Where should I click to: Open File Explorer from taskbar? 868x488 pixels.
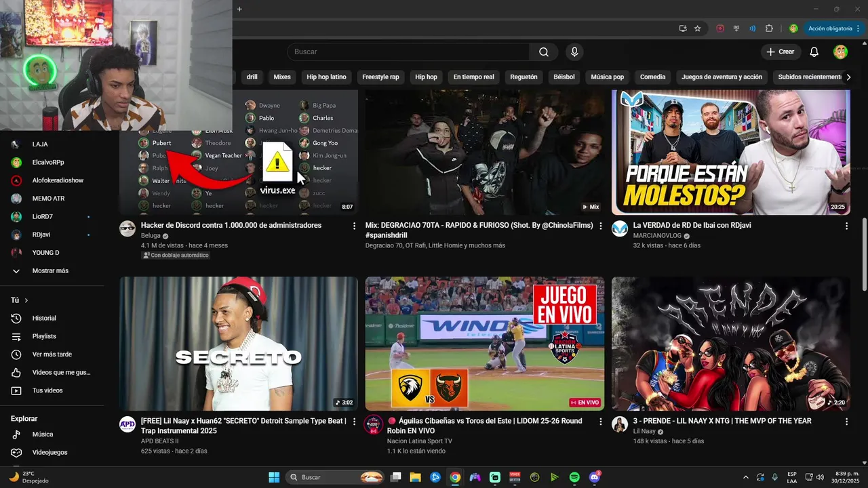(x=415, y=477)
